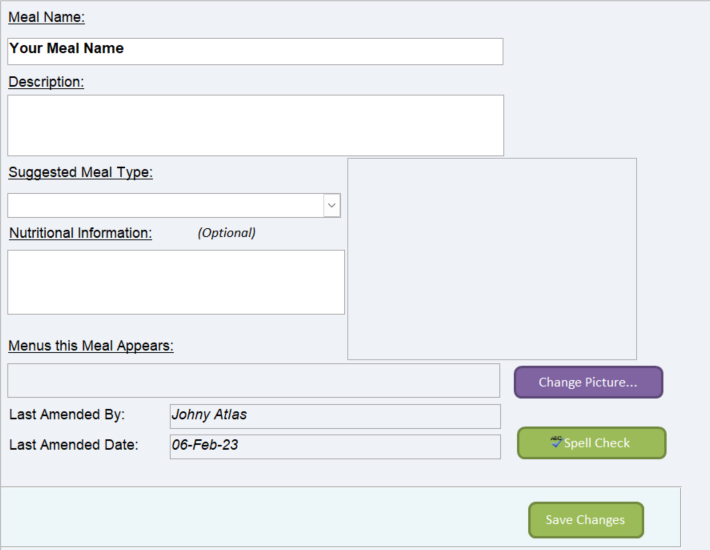Click the Menus this Meal Appears label

[91, 346]
